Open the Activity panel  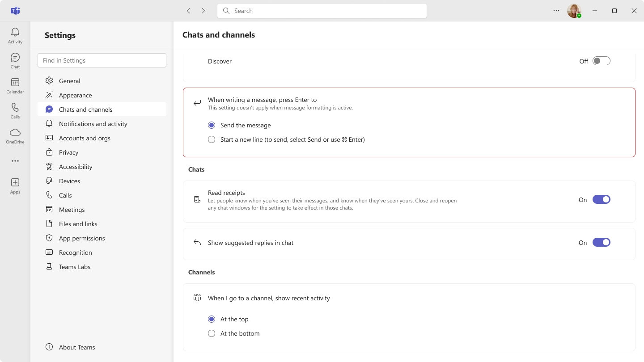point(15,35)
